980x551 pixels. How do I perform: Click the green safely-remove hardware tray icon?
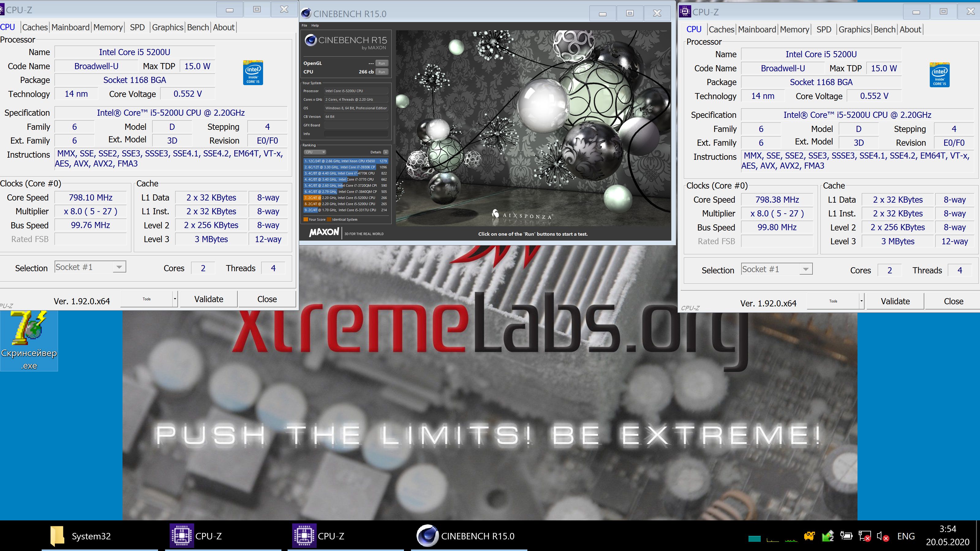(x=828, y=536)
